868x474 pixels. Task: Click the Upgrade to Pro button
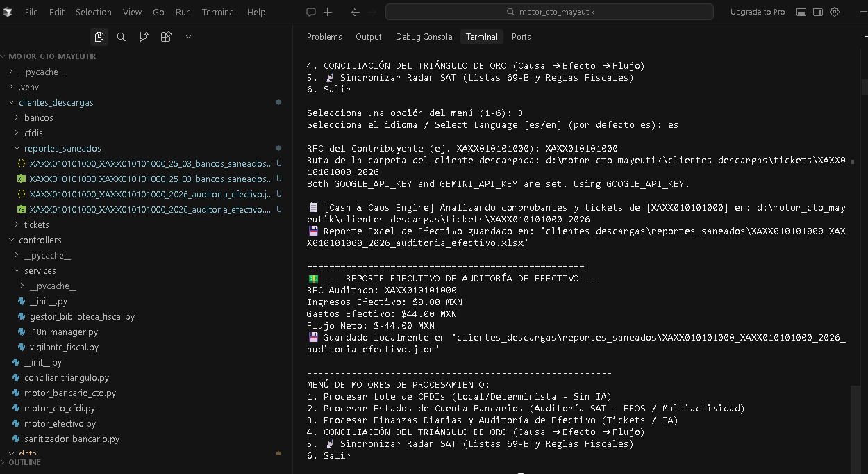(758, 12)
